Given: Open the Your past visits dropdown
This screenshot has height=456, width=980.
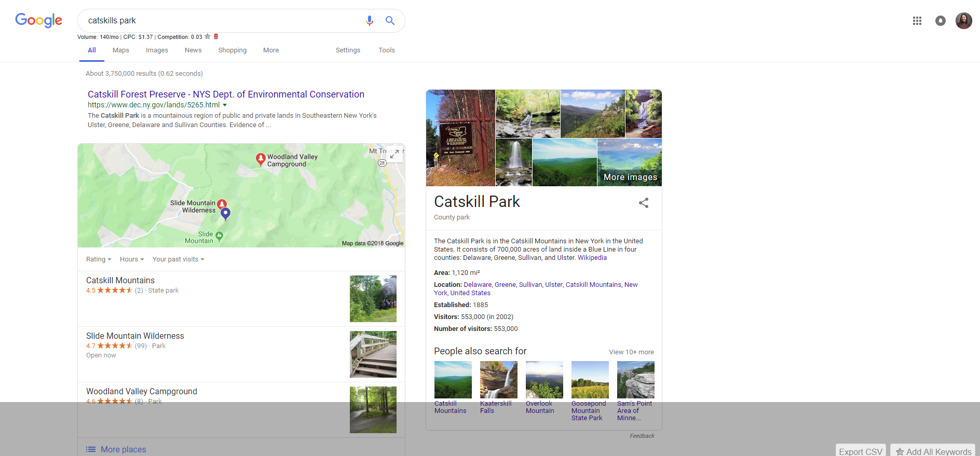Looking at the screenshot, I should 179,259.
